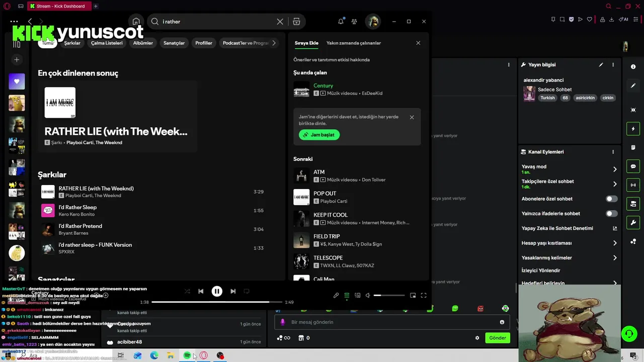The height and width of the screenshot is (362, 644).
Task: Open the Spotify browse icon next to search
Action: pos(296,22)
